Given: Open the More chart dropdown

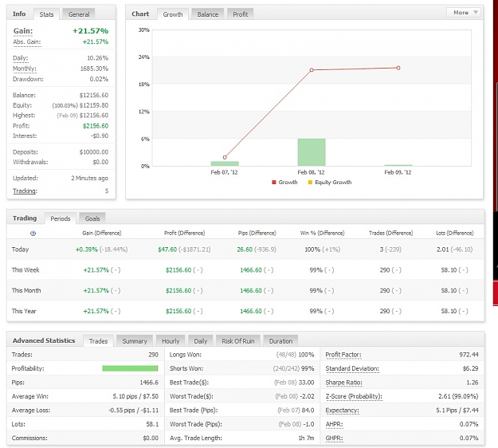Looking at the screenshot, I should click(x=463, y=13).
